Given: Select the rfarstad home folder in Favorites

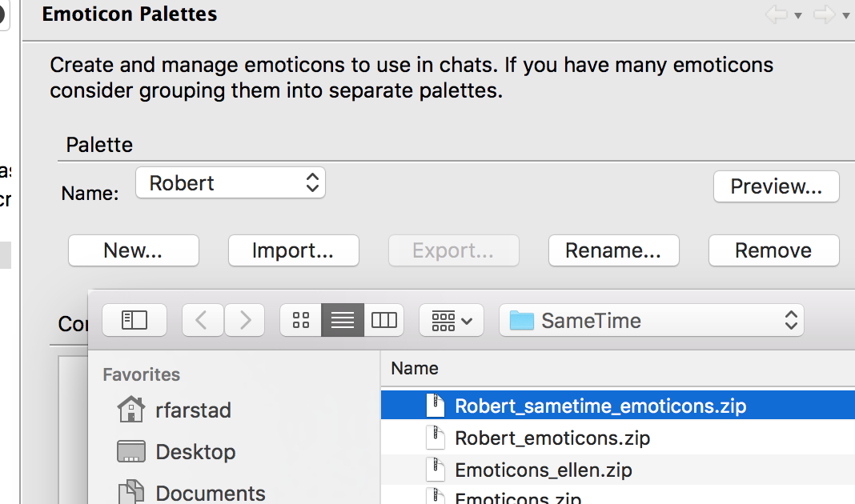Looking at the screenshot, I should click(x=192, y=410).
